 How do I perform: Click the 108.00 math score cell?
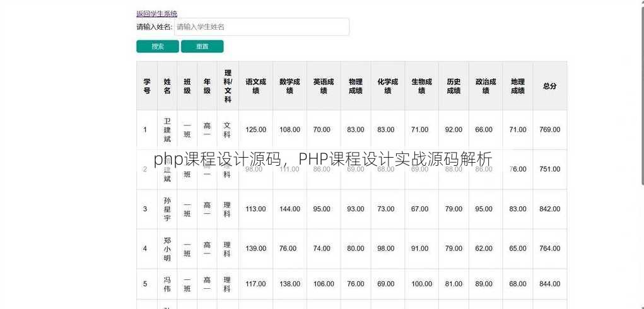(x=290, y=130)
